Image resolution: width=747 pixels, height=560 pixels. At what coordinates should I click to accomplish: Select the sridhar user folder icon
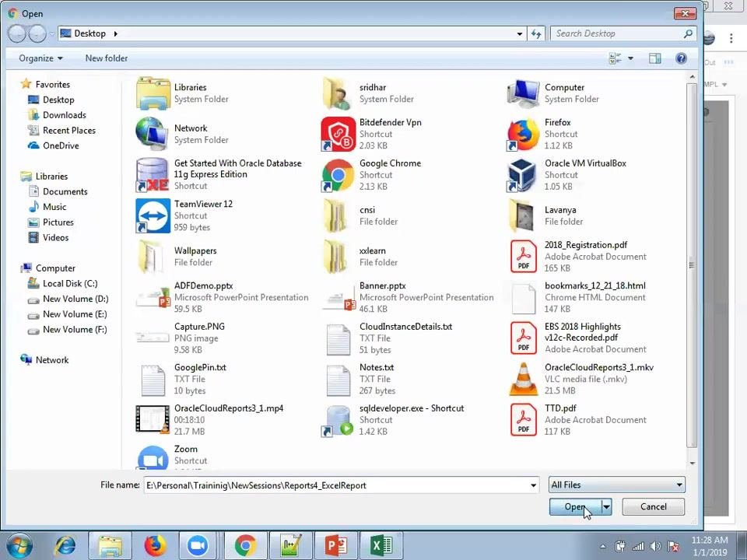(x=338, y=93)
